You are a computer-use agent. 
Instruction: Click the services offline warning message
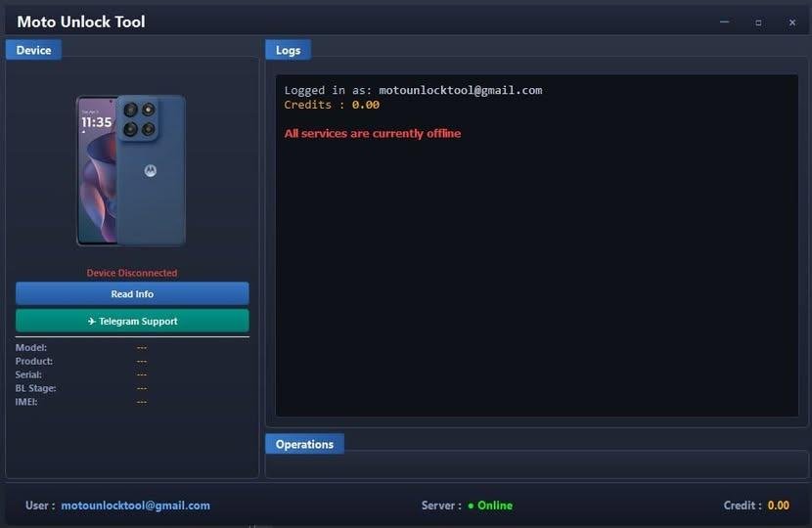(372, 133)
